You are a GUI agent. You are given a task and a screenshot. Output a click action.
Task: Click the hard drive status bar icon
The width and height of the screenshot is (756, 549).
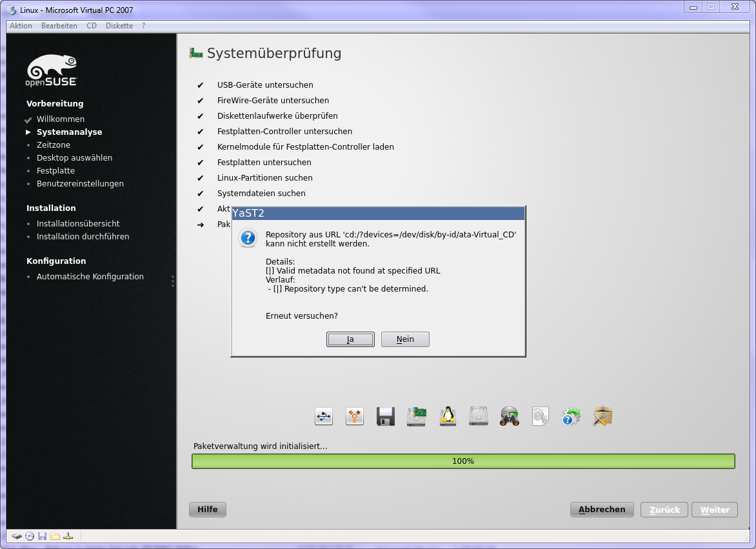click(17, 536)
